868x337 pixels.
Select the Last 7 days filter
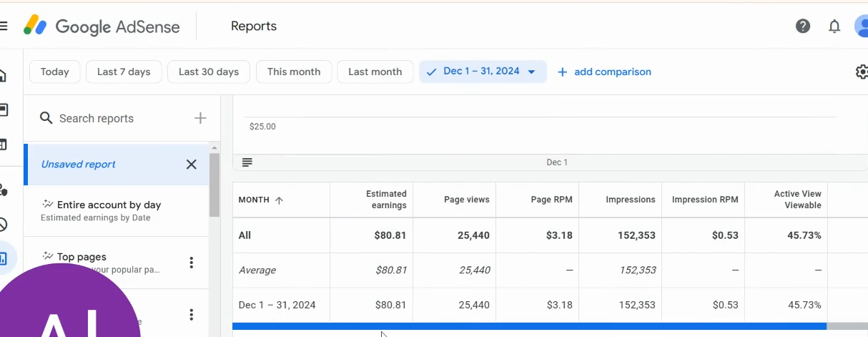click(x=124, y=72)
